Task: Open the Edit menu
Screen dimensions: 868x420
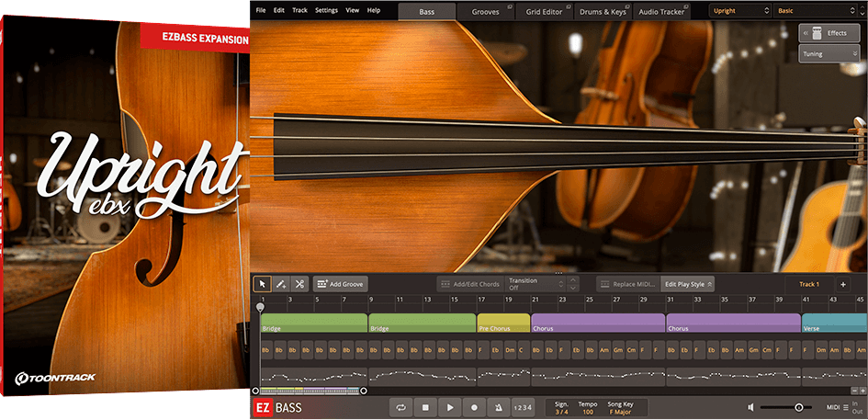Action: coord(279,10)
